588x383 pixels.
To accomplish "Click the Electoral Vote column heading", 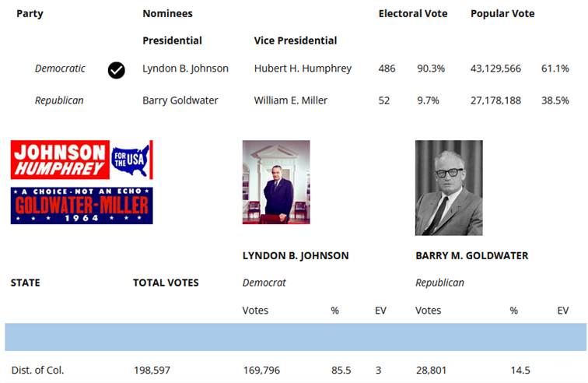I will point(413,13).
